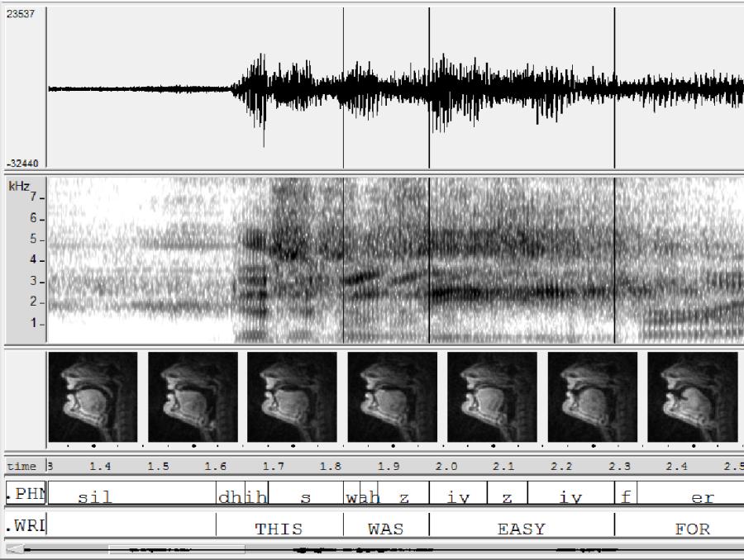Select the last MRI frame on the right
This screenshot has width=744, height=560.
click(693, 397)
